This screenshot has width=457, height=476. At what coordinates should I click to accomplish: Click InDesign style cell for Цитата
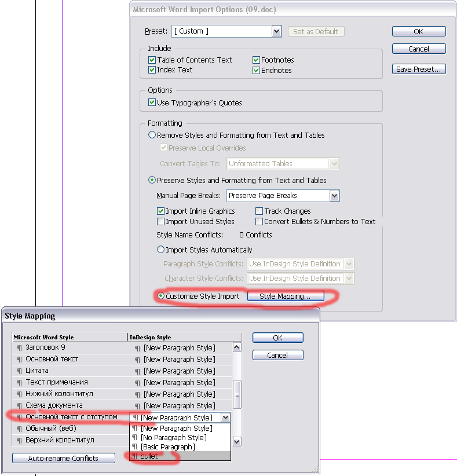pyautogui.click(x=180, y=371)
